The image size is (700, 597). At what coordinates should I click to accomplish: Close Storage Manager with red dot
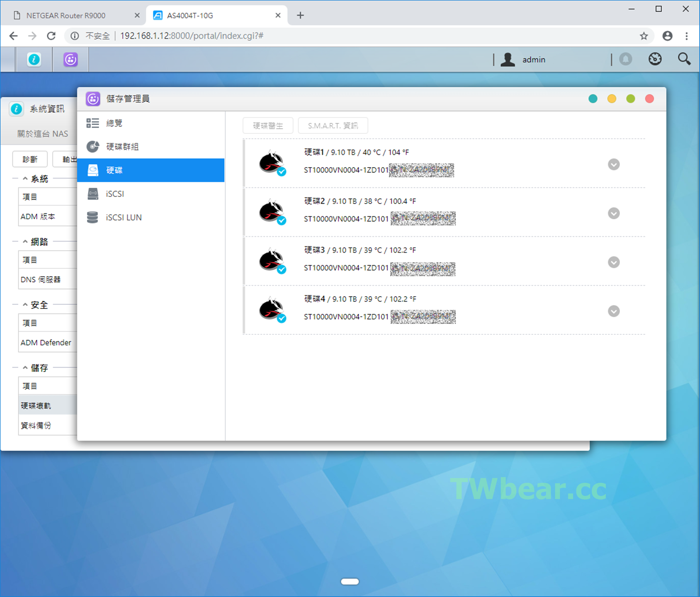tap(649, 99)
